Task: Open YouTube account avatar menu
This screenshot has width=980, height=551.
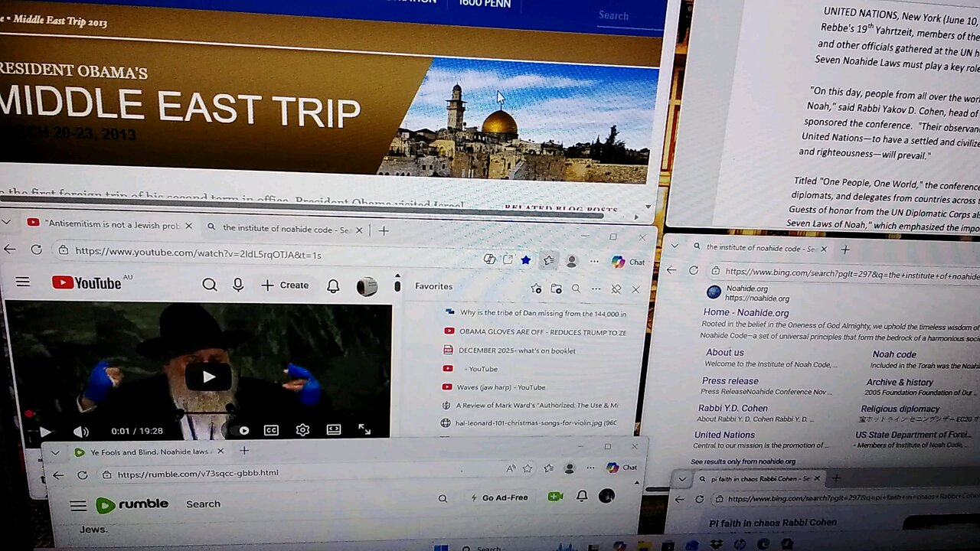Action: [x=367, y=286]
